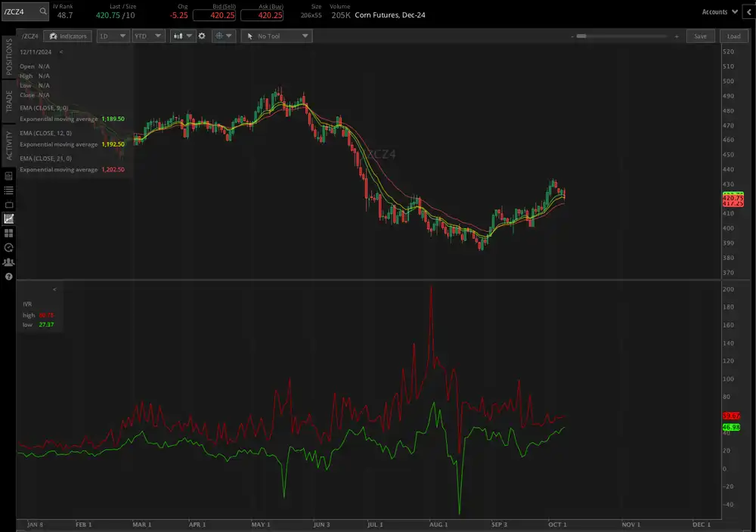The image size is (756, 532).
Task: Click the grid layout icon in the sidebar
Action: [9, 233]
